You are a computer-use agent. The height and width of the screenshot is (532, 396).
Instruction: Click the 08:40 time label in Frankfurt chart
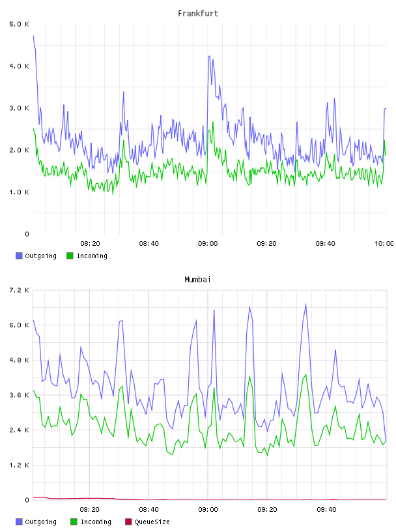[x=149, y=244]
